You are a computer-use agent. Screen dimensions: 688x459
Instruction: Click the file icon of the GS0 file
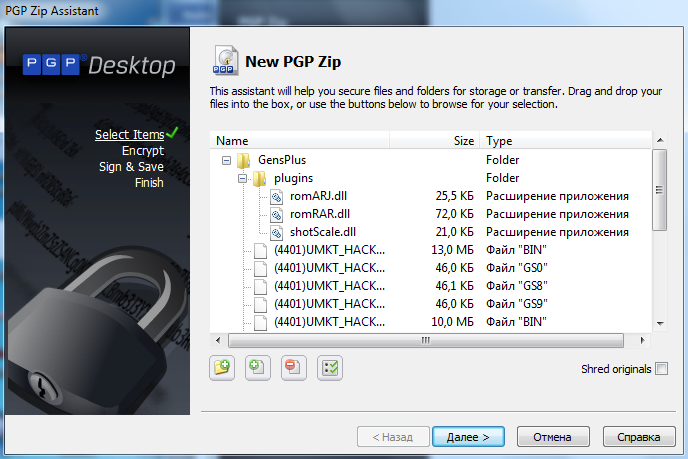[261, 269]
